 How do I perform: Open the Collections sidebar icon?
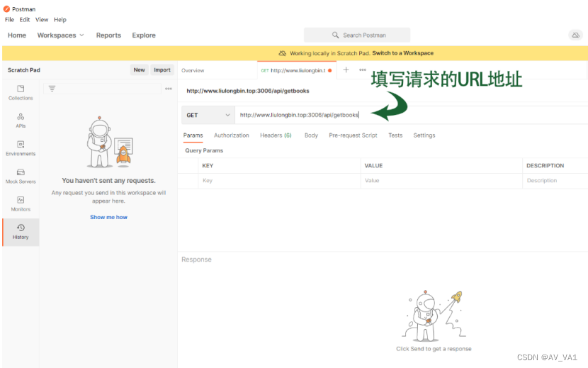tap(21, 92)
